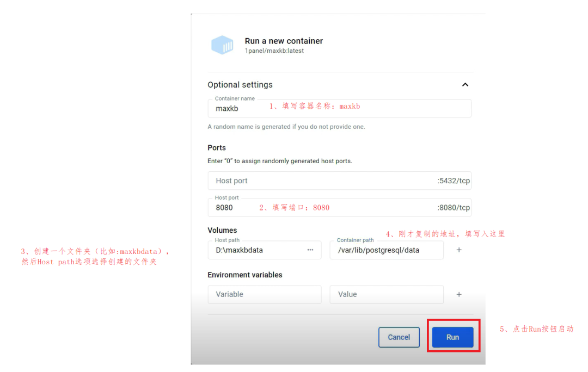Click the Run button
588x372 pixels.
pyautogui.click(x=452, y=337)
